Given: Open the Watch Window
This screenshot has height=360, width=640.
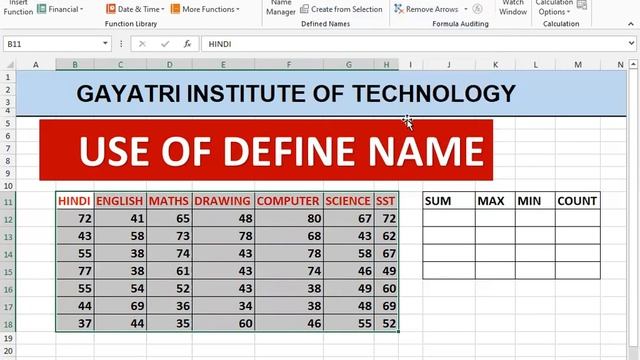Looking at the screenshot, I should click(513, 8).
